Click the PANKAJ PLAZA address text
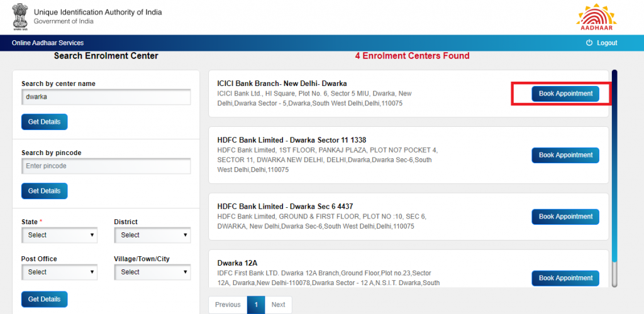The height and width of the screenshot is (314, 644). pyautogui.click(x=327, y=160)
